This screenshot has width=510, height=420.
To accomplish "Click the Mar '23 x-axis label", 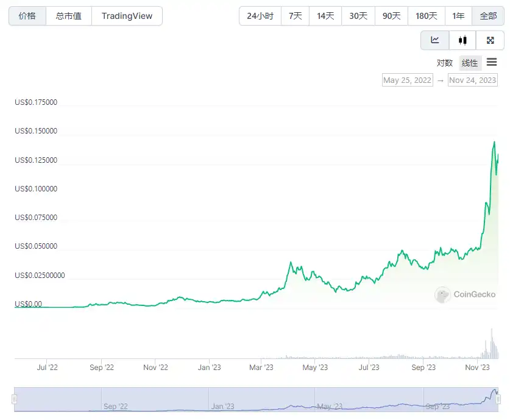I will (261, 368).
